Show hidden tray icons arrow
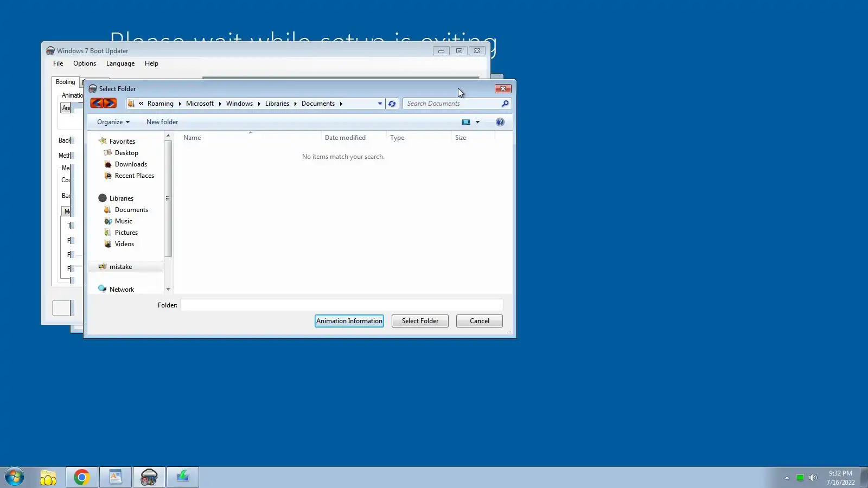 [x=787, y=478]
